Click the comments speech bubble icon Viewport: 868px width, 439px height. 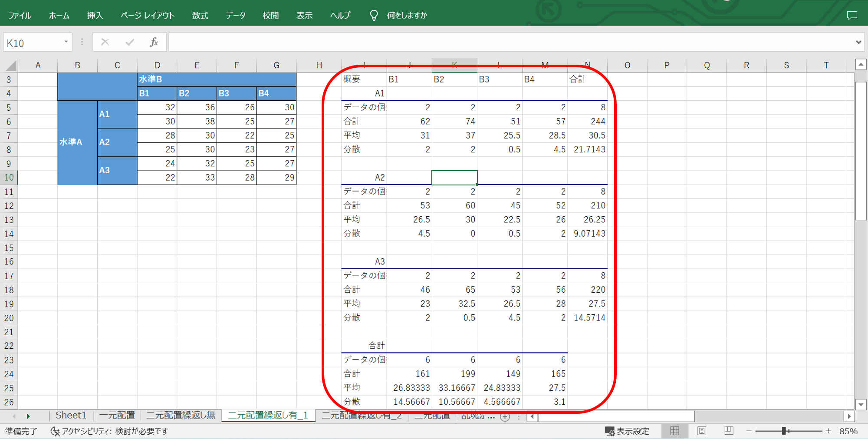coord(852,16)
